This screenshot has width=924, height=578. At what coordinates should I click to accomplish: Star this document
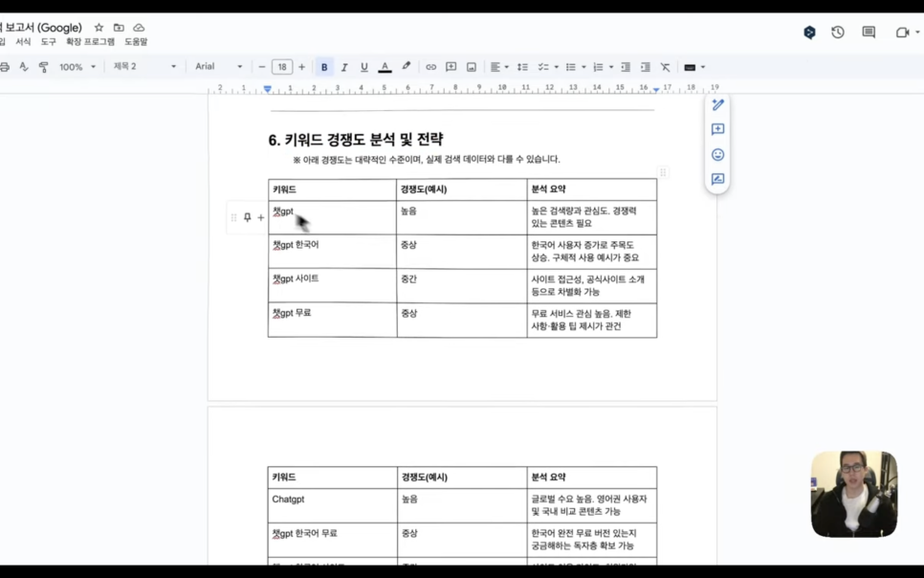click(x=99, y=28)
